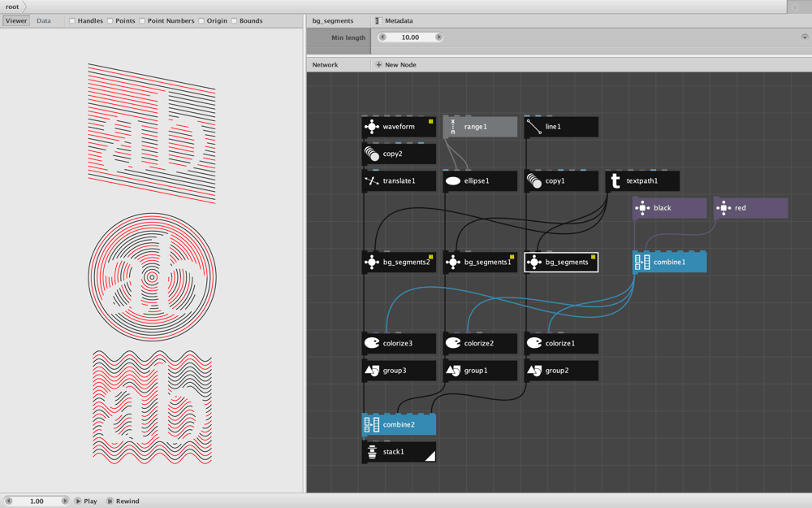Play the animation

click(x=85, y=501)
